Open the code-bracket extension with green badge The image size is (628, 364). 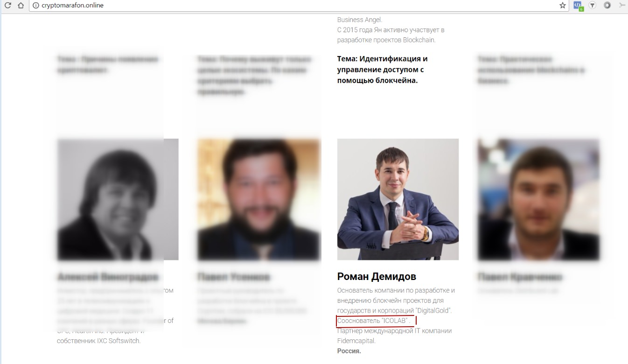click(579, 6)
